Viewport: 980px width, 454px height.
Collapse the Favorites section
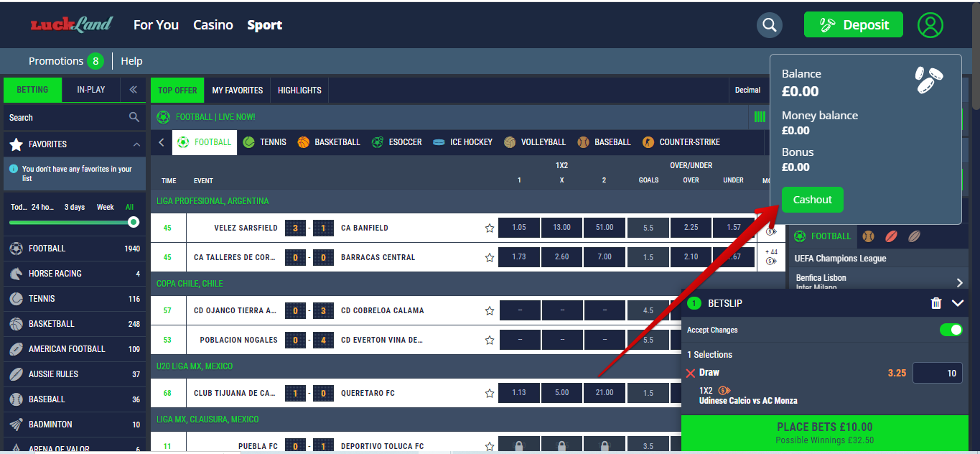click(x=136, y=144)
